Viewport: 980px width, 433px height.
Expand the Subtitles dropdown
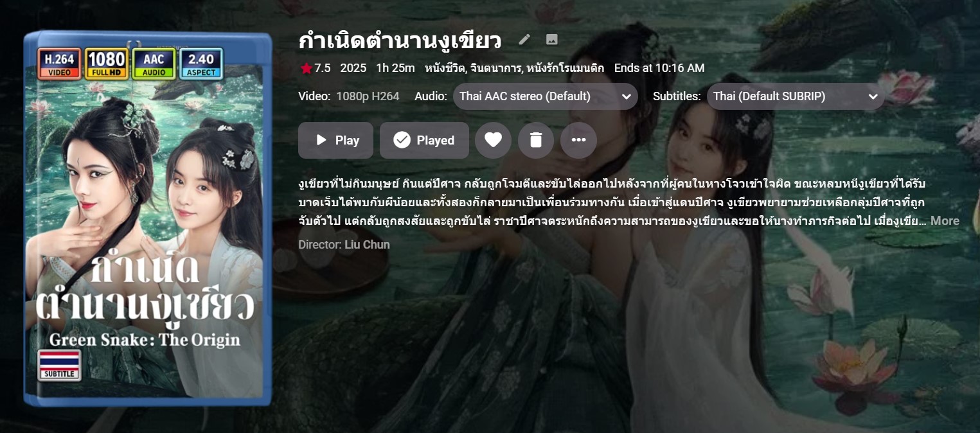pyautogui.click(x=796, y=96)
